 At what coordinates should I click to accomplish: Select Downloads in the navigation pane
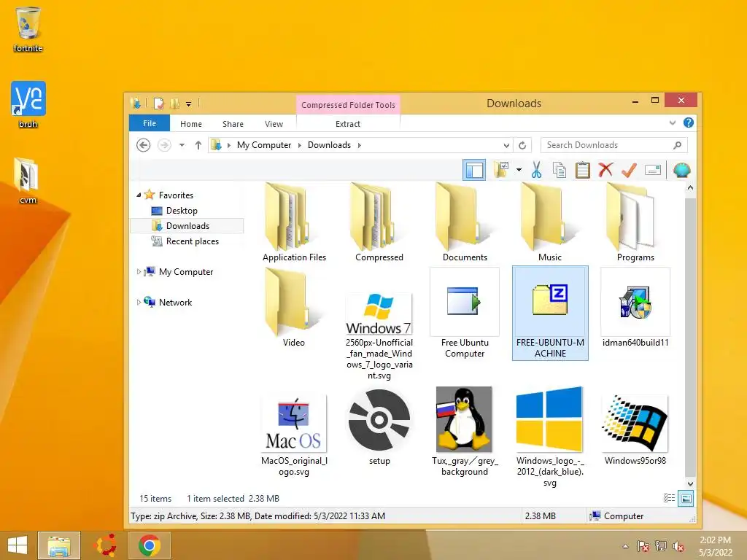[x=187, y=226]
